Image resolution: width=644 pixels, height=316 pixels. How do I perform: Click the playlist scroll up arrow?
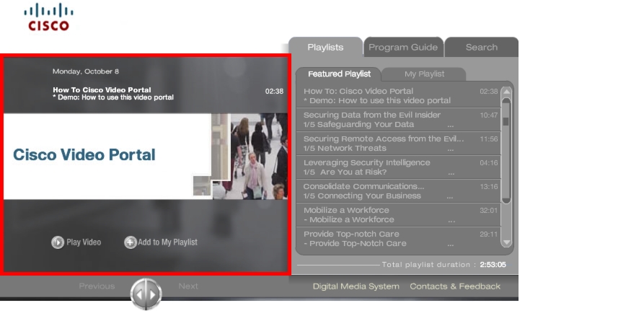[x=506, y=92]
